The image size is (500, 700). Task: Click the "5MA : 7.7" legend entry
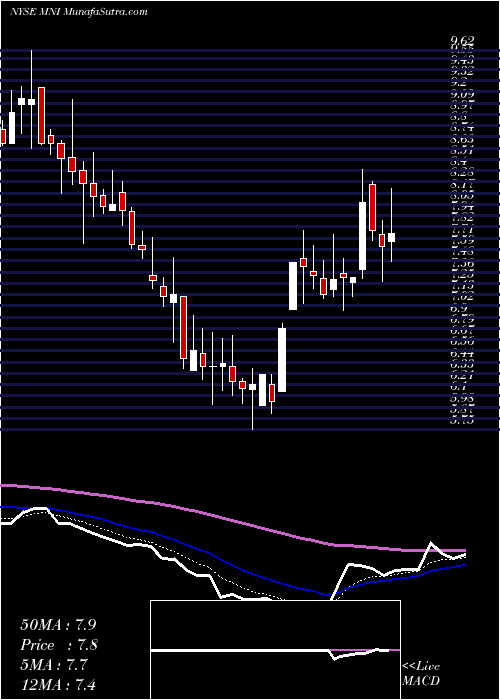56,665
